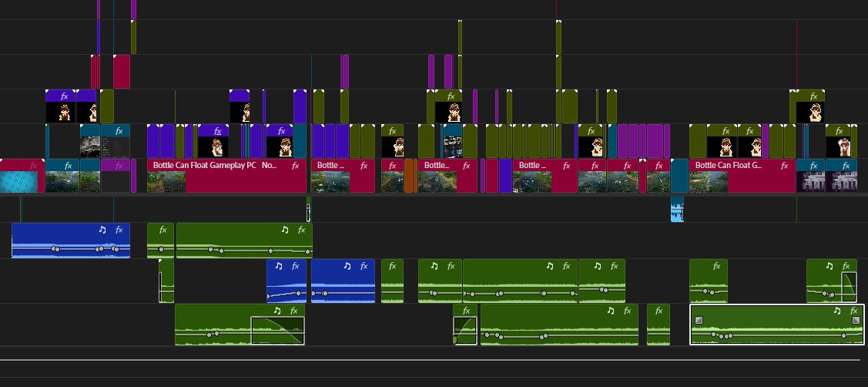Click fx badge on first teal gameplay clip

68,165
